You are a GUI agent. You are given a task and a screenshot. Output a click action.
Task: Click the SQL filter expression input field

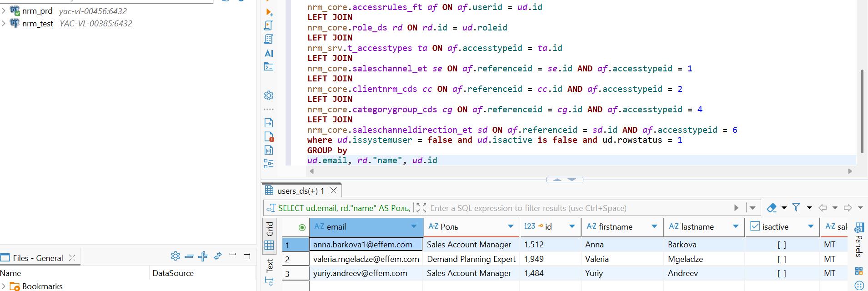(x=577, y=208)
